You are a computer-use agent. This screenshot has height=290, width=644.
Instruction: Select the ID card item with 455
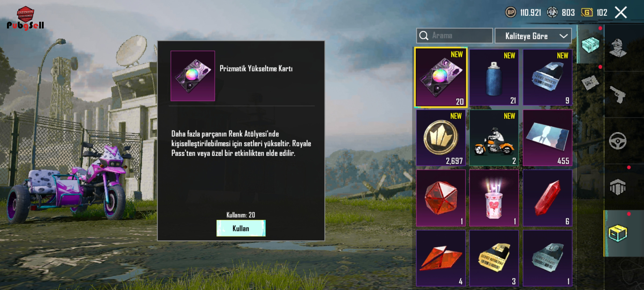coord(547,138)
